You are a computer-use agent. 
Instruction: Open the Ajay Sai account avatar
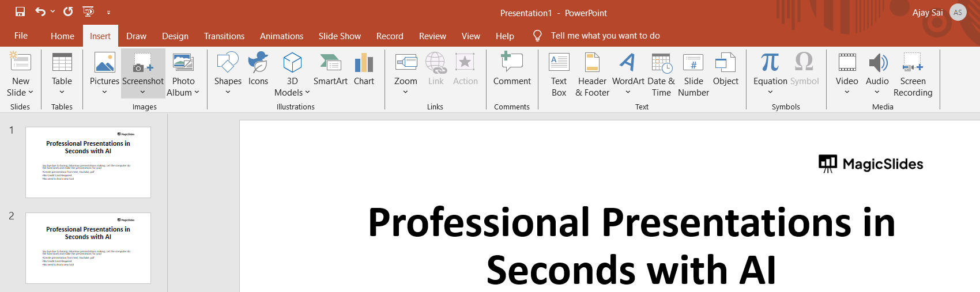tap(958, 12)
